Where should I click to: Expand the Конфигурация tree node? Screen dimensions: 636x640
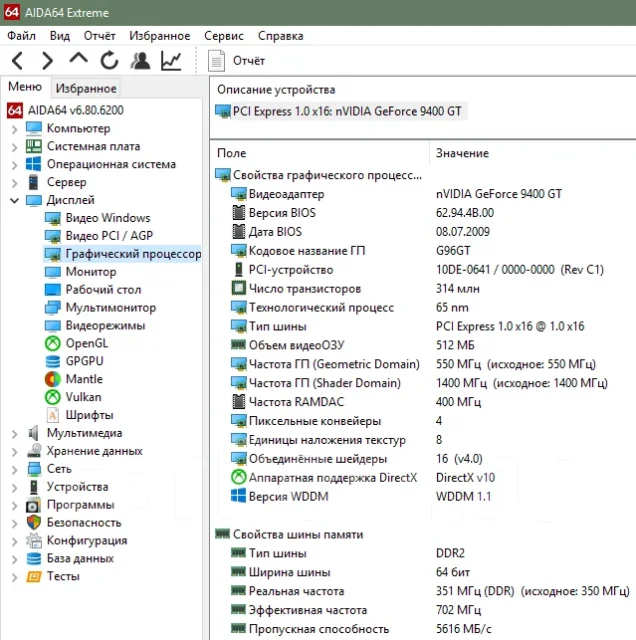click(15, 541)
